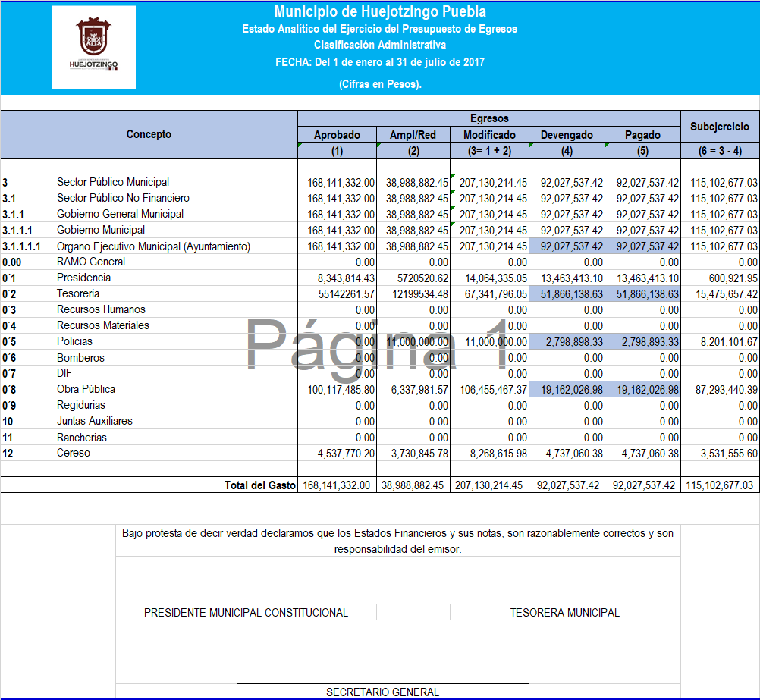This screenshot has height=700, width=760.
Task: Click Policias Subejercicio value 8,201,101.67
Action: point(729,342)
